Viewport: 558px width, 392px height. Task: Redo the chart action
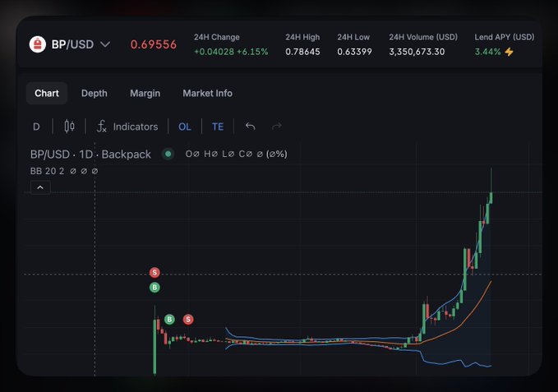tap(277, 127)
